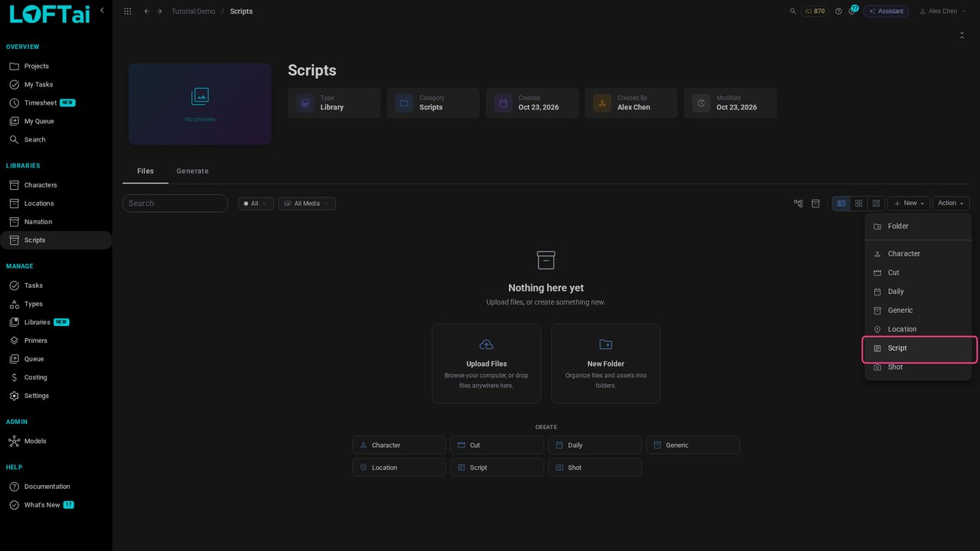Open Primers in the sidebar
The width and height of the screenshot is (980, 551).
pos(56,341)
